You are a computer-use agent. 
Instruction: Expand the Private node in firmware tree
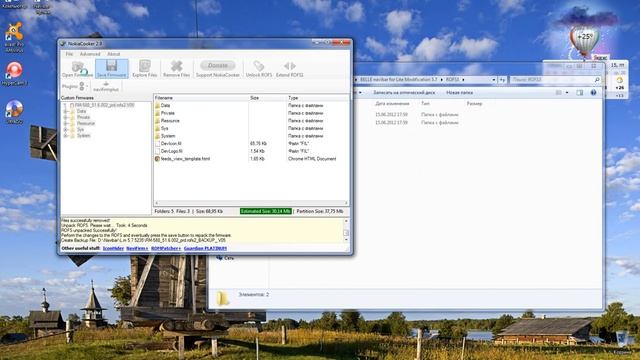65,117
